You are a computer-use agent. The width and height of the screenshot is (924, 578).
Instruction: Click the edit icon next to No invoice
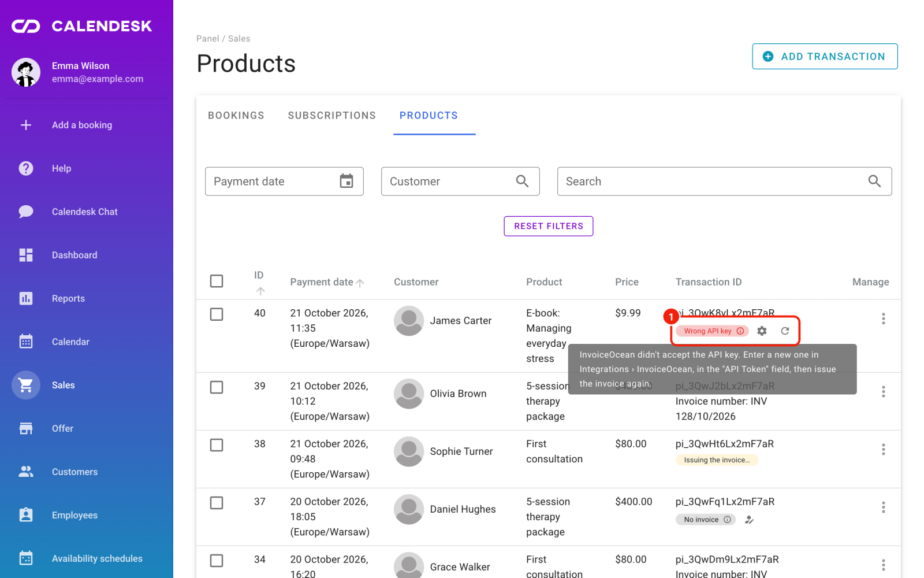click(749, 520)
